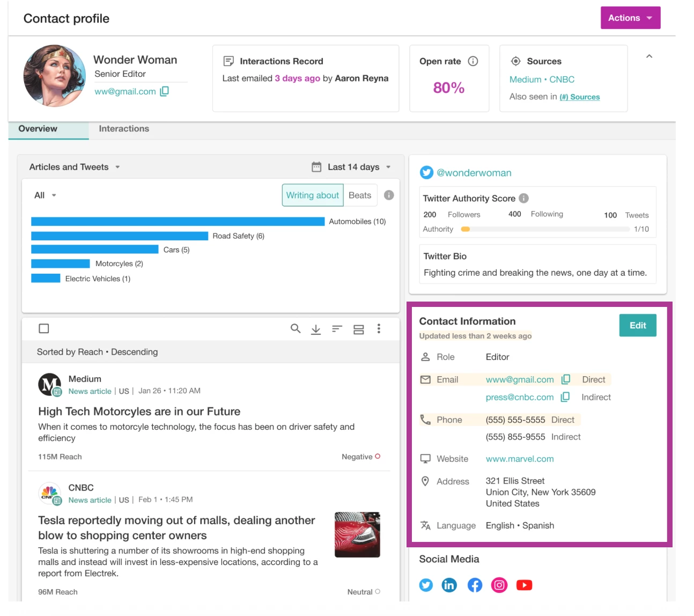The width and height of the screenshot is (694, 616).
Task: Open the Actions dropdown
Action: click(630, 18)
